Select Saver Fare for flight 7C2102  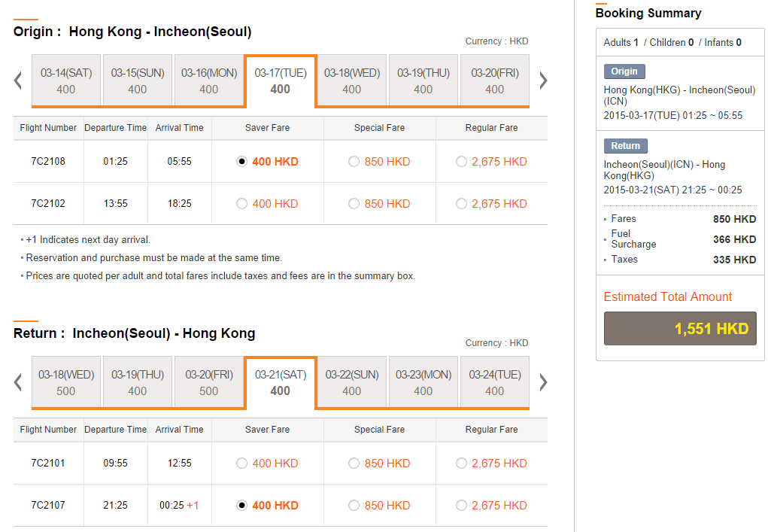pyautogui.click(x=241, y=204)
